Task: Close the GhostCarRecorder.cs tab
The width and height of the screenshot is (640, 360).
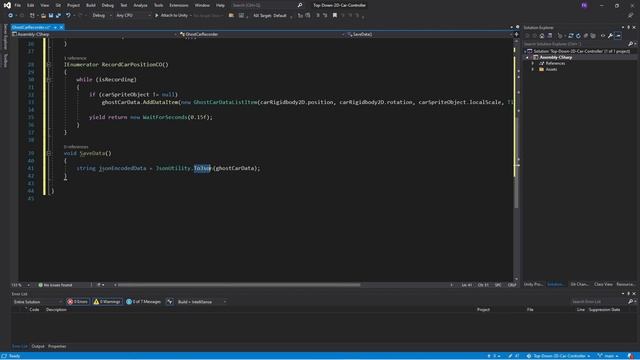Action: [61, 27]
